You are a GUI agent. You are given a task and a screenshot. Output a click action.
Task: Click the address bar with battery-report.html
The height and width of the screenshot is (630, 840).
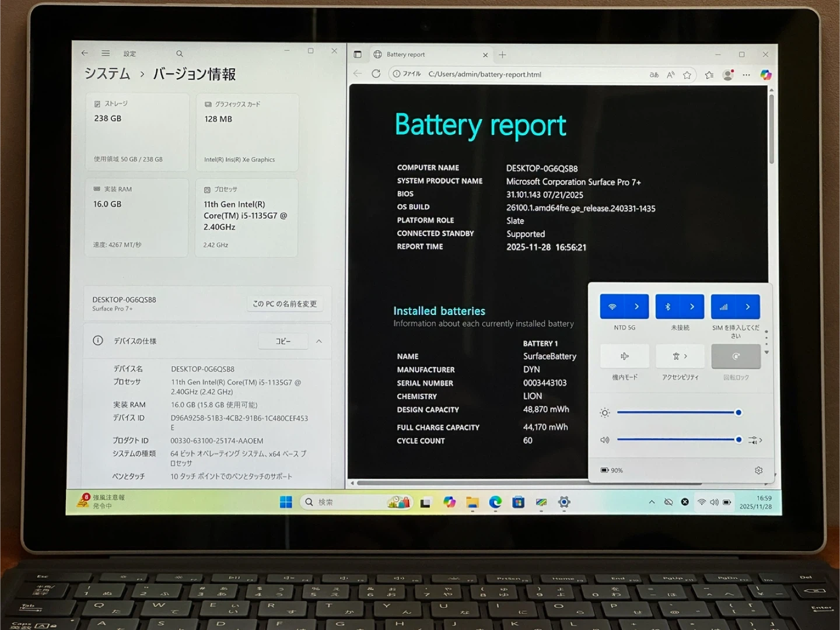click(525, 75)
